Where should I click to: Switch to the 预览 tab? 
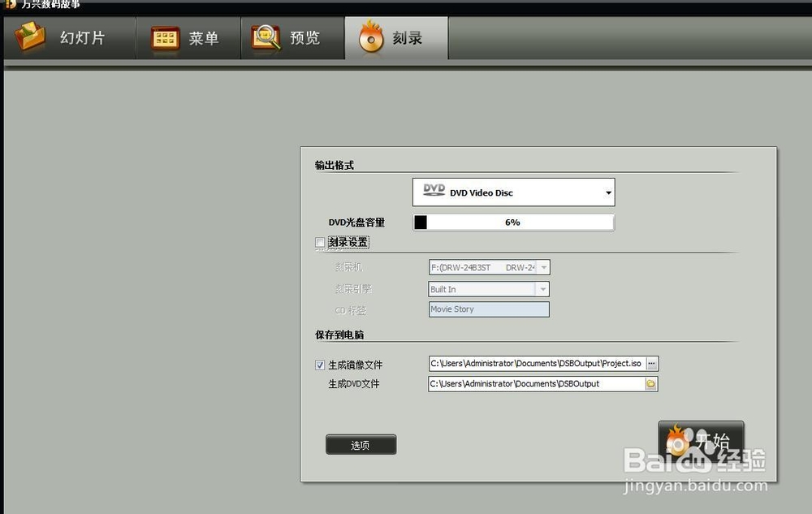pyautogui.click(x=292, y=37)
